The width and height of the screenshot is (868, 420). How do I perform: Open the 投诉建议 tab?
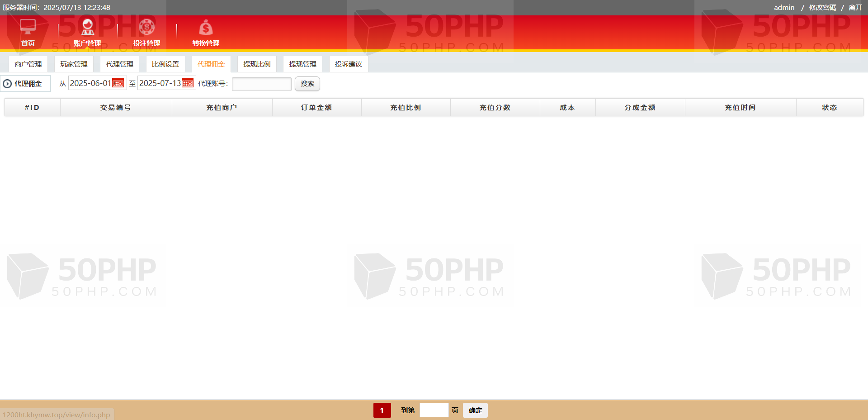point(348,64)
